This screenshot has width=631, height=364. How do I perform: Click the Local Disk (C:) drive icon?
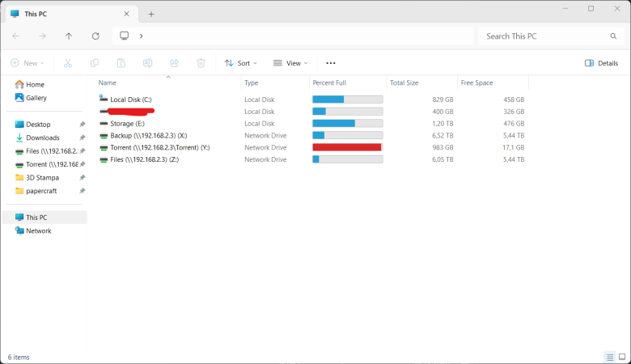(x=104, y=99)
